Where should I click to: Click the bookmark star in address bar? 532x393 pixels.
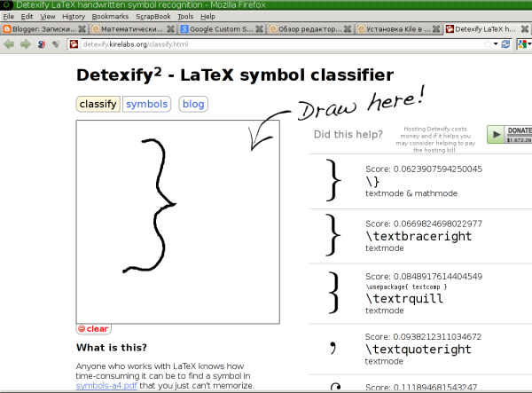click(488, 44)
